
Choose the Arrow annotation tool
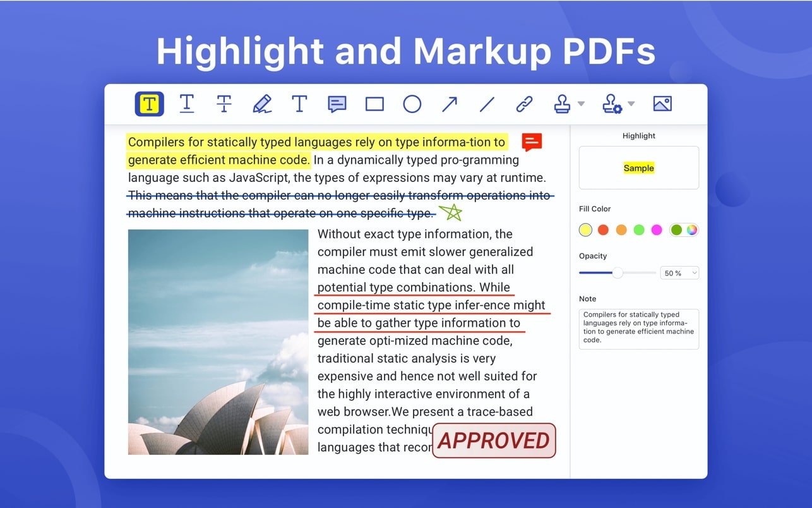pos(450,104)
